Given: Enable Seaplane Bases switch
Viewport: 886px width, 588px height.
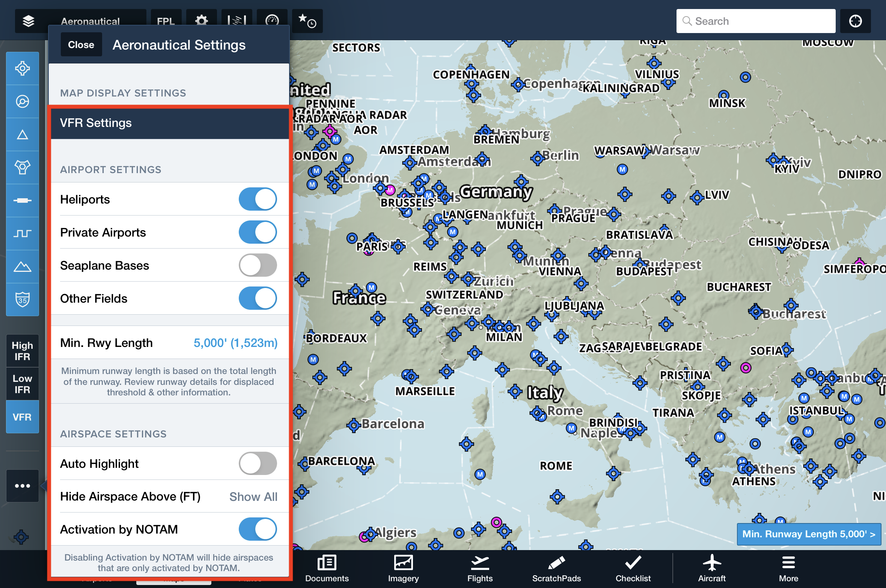Looking at the screenshot, I should click(x=258, y=265).
